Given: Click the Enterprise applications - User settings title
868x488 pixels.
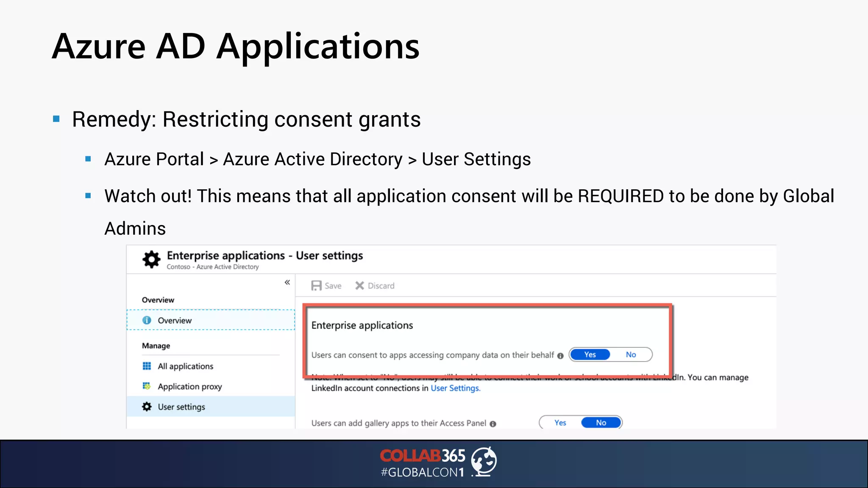Looking at the screenshot, I should pos(265,255).
